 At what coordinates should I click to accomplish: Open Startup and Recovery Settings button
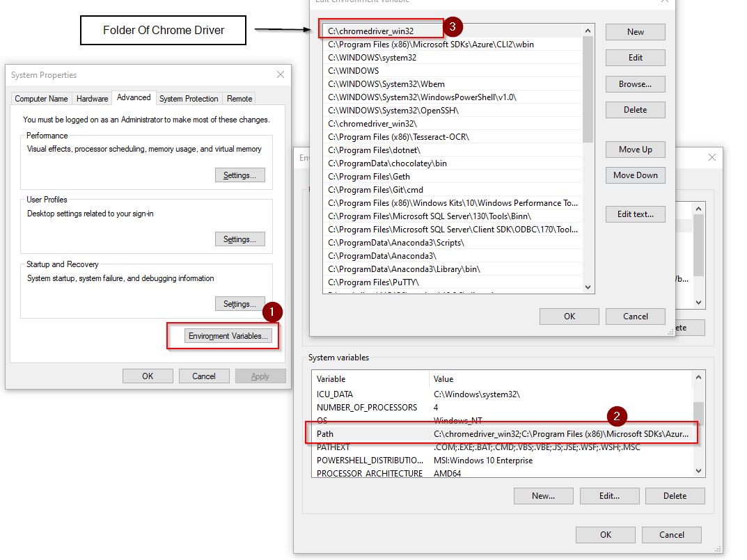pos(240,304)
